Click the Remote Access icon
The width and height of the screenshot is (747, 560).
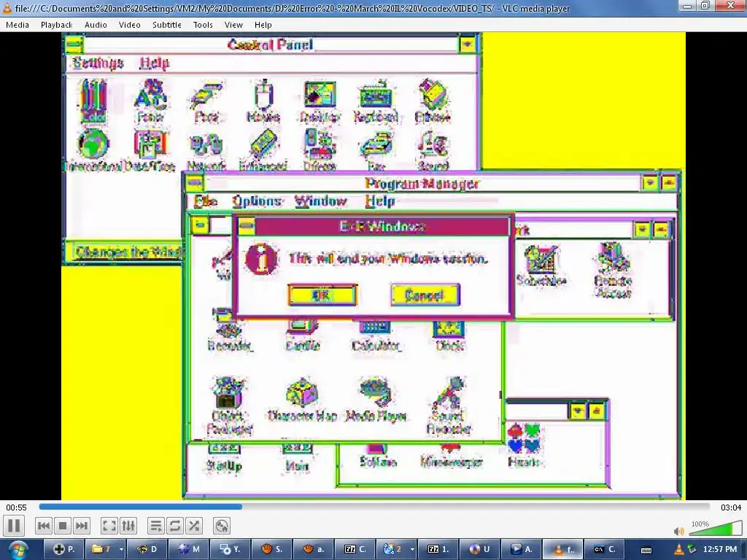613,270
